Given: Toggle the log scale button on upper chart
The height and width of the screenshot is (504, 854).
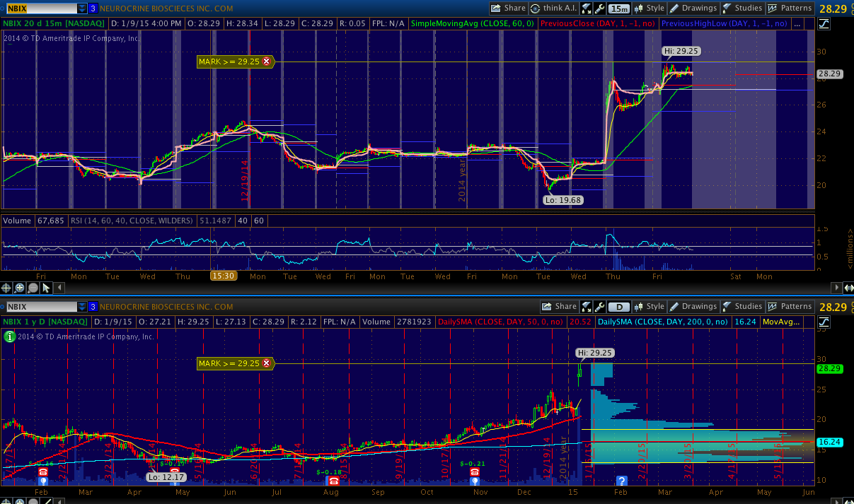Looking at the screenshot, I should coord(824,23).
